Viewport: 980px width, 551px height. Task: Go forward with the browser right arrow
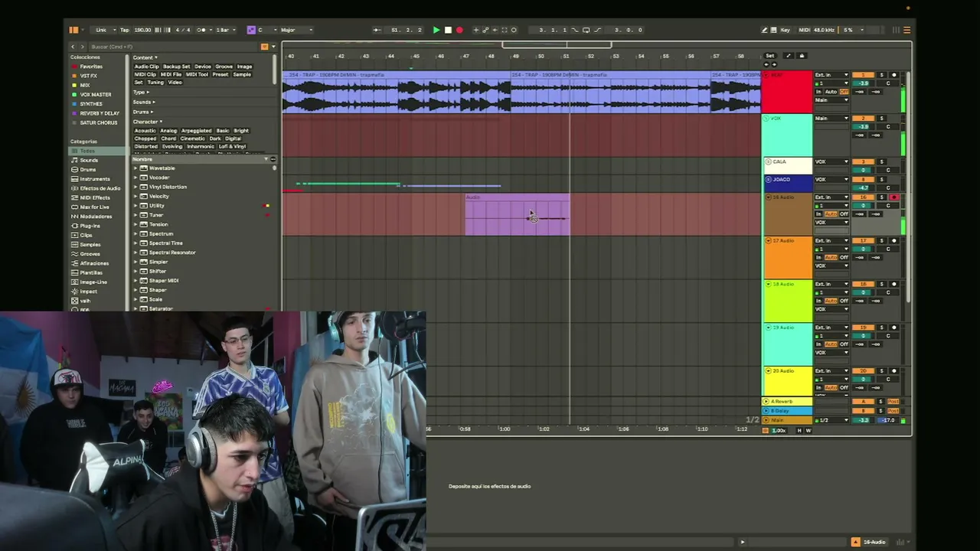pos(83,47)
